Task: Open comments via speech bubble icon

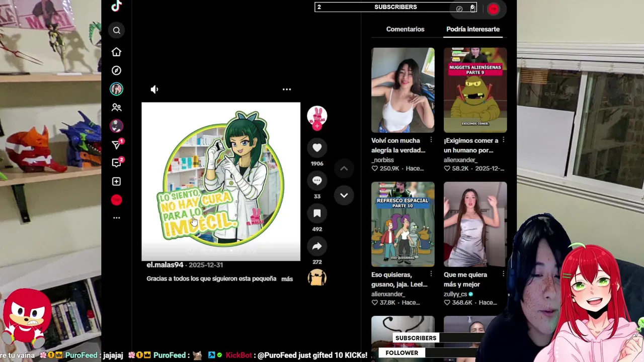Action: pos(317,180)
